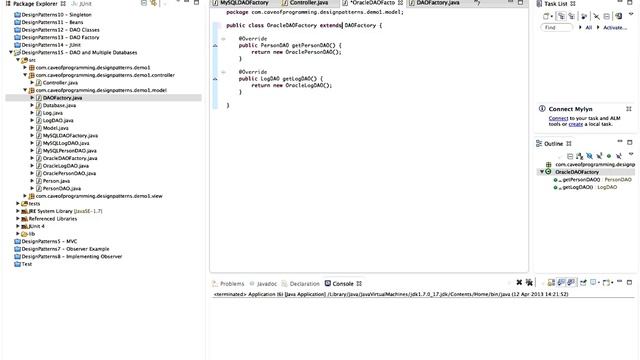
Task: Toggle Hide Non-Public Members in Outline
Action: click(609, 156)
